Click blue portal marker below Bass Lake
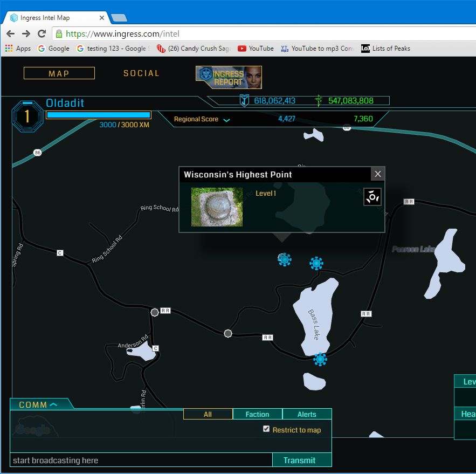Viewport: 476px width, 474px height. 320,359
